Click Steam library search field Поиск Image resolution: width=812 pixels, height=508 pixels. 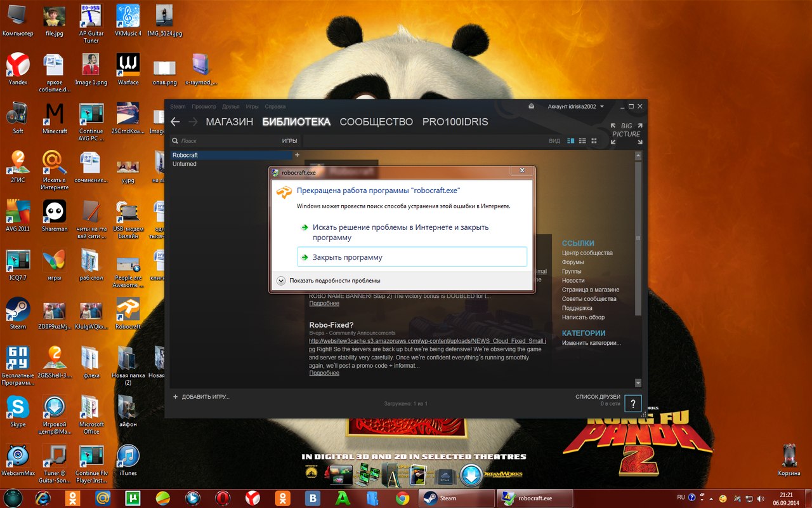225,141
